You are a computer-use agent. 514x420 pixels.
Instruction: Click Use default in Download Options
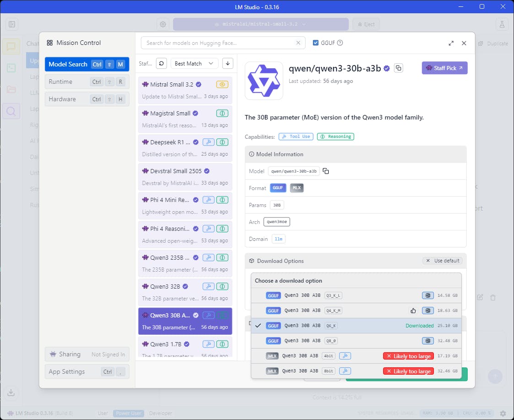[x=443, y=261]
